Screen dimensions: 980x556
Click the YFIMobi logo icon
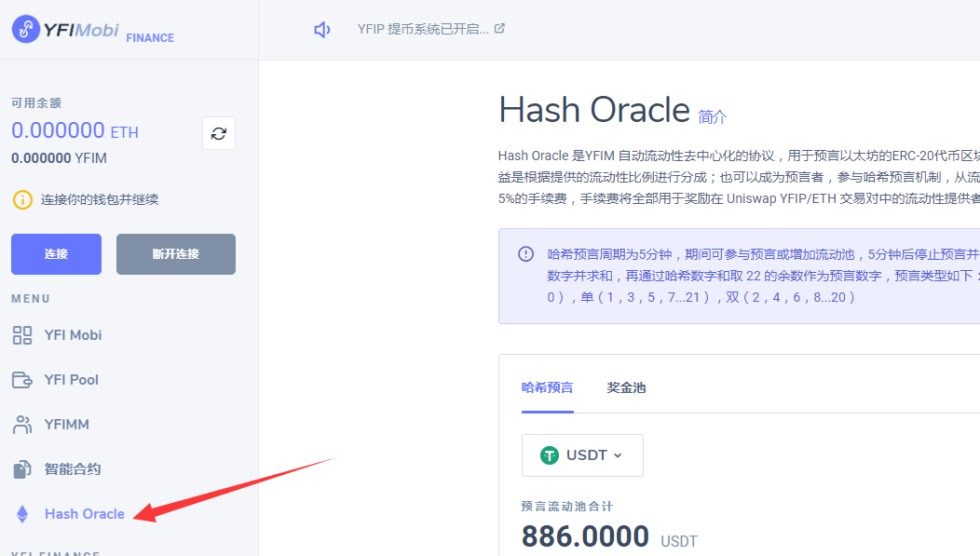click(26, 29)
